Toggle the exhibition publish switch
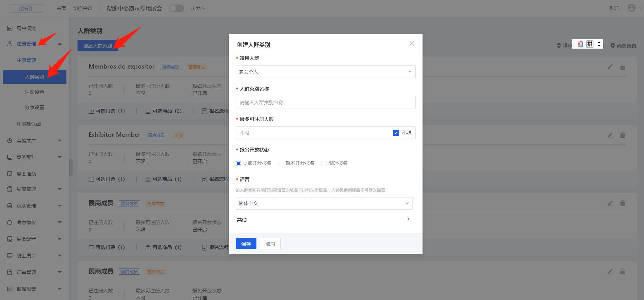This screenshot has width=644, height=300. (x=176, y=8)
